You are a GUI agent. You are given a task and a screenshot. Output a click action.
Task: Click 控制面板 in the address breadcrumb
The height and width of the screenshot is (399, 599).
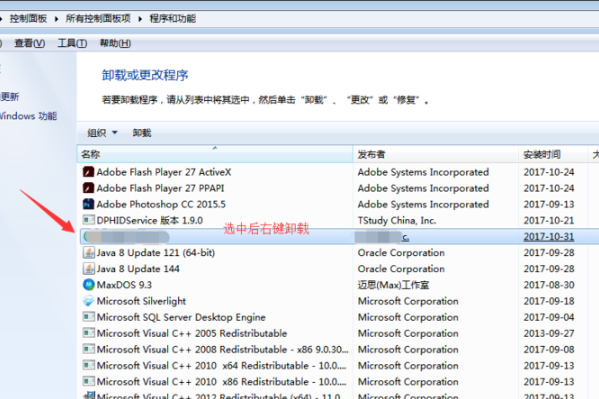(x=28, y=18)
